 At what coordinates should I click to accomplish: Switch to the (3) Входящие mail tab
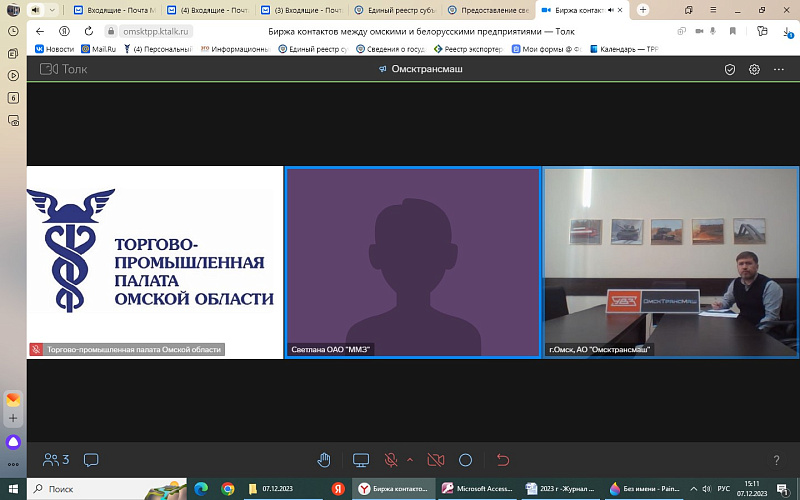pyautogui.click(x=302, y=10)
